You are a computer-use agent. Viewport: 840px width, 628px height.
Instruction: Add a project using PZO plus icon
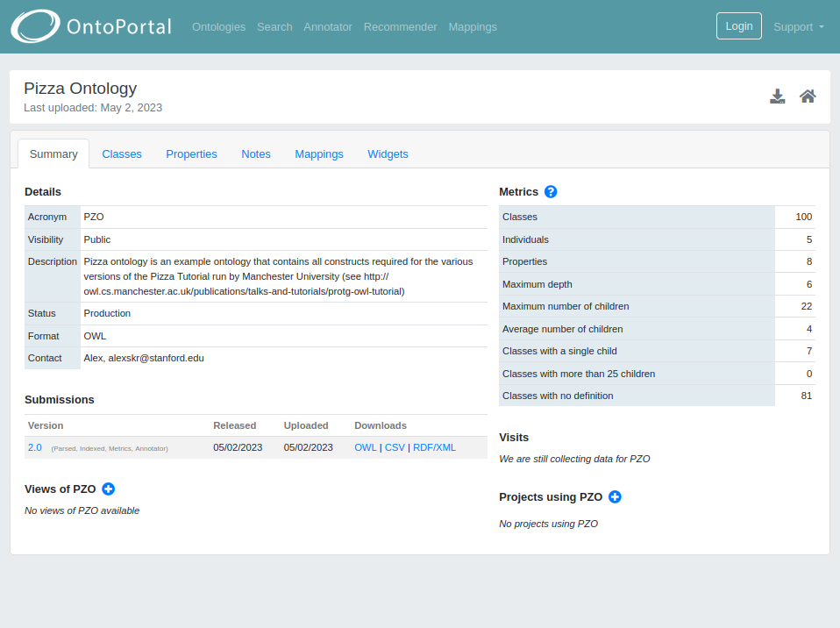pos(615,497)
